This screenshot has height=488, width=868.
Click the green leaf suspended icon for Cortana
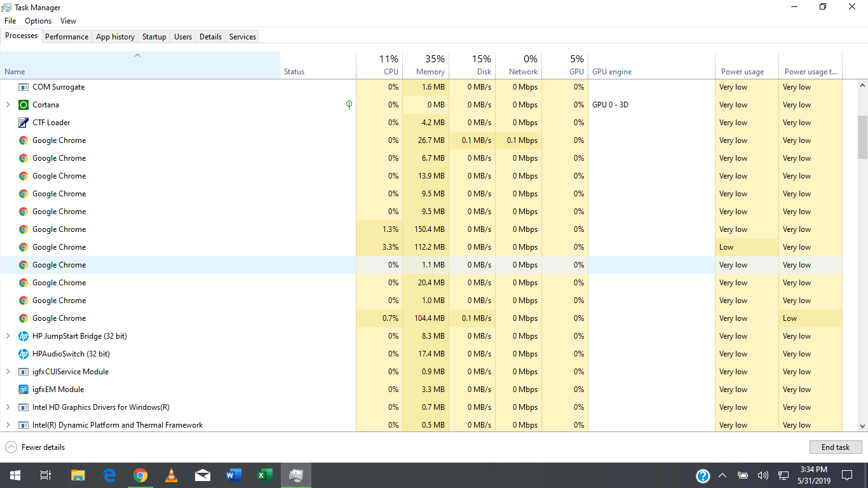pyautogui.click(x=349, y=105)
